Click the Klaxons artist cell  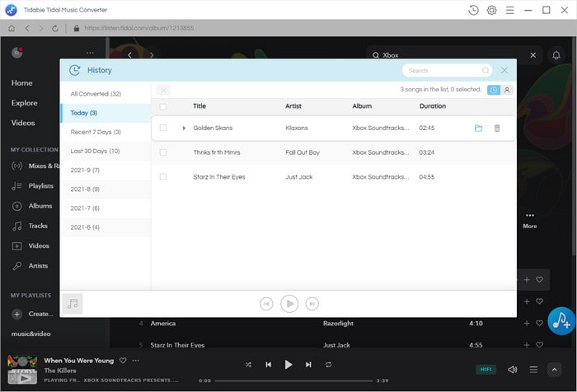coord(297,128)
